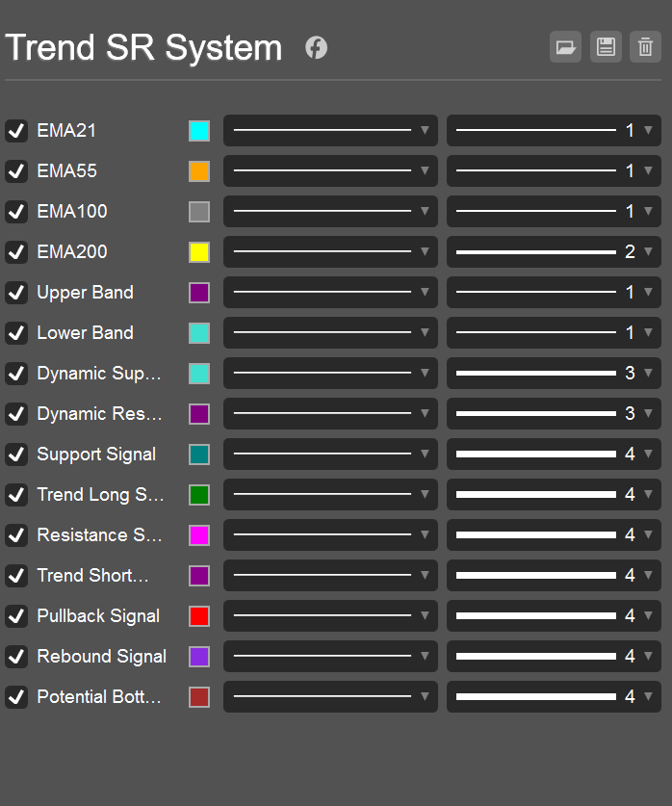Click the trash can delete icon
672x806 pixels.
pos(645,47)
